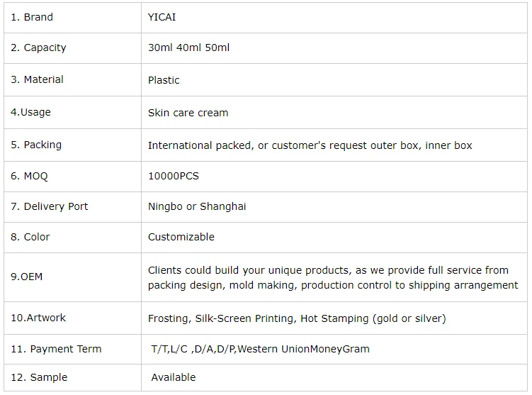Viewport: 532px width, 395px height.
Task: Select the Plastic material value
Action: click(x=164, y=80)
